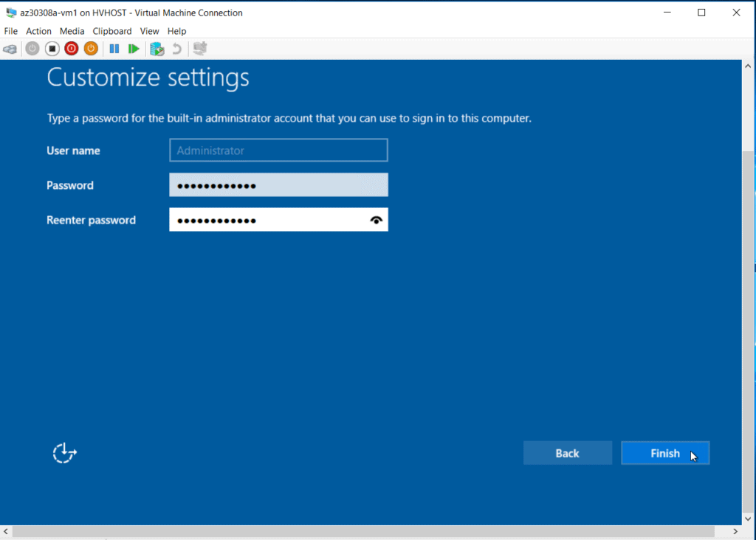The width and height of the screenshot is (756, 540).
Task: Send Ctrl+Alt+Delete to the virtual machine
Action: tap(10, 49)
